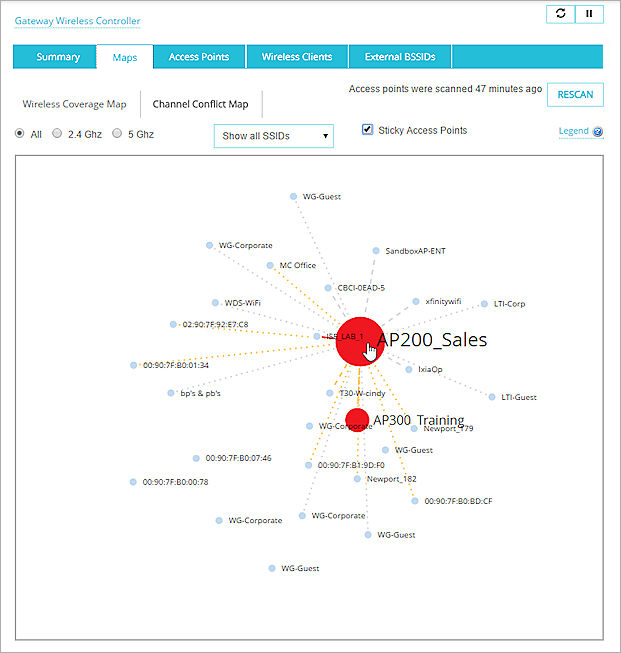Image resolution: width=621 pixels, height=653 pixels.
Task: Click the Gateway Wireless Controller link
Action: tap(77, 21)
